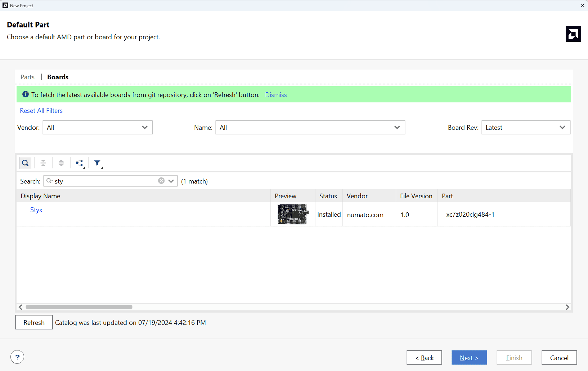Viewport: 588px width, 371px height.
Task: Toggle the search magnifier icon in toolbar
Action: (25, 163)
